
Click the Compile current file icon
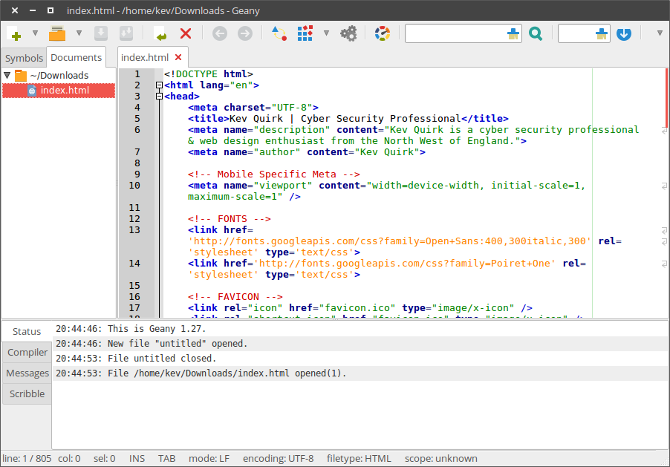[x=279, y=33]
